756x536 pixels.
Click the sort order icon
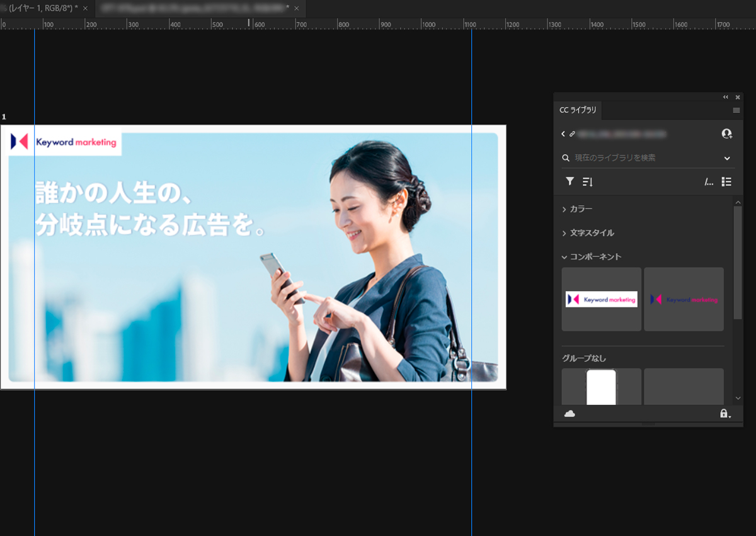pyautogui.click(x=588, y=181)
